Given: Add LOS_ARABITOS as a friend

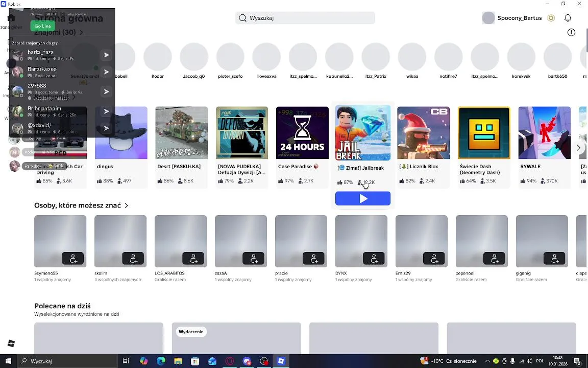Looking at the screenshot, I should pyautogui.click(x=193, y=258).
